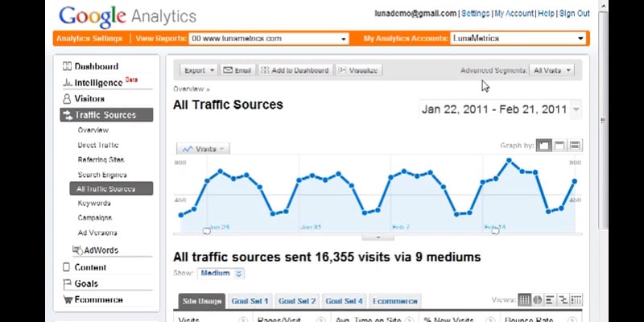
Task: Switch to table data view
Action: [x=525, y=299]
